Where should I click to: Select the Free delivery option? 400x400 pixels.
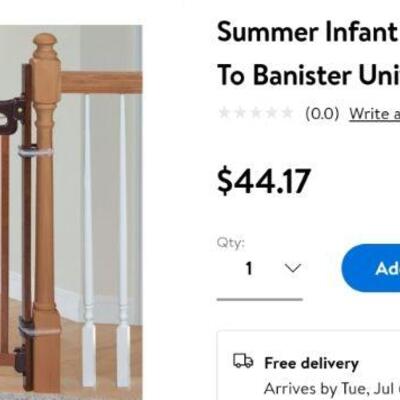(311, 363)
